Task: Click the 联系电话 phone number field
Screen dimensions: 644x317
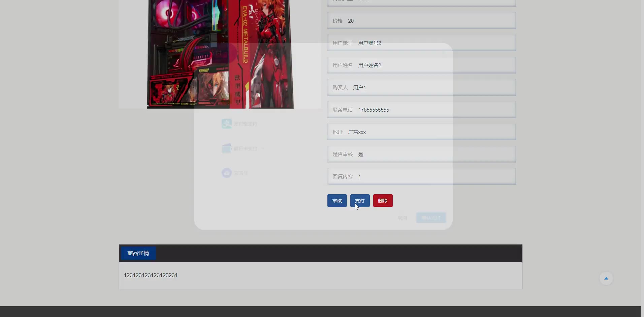Action: [421, 110]
